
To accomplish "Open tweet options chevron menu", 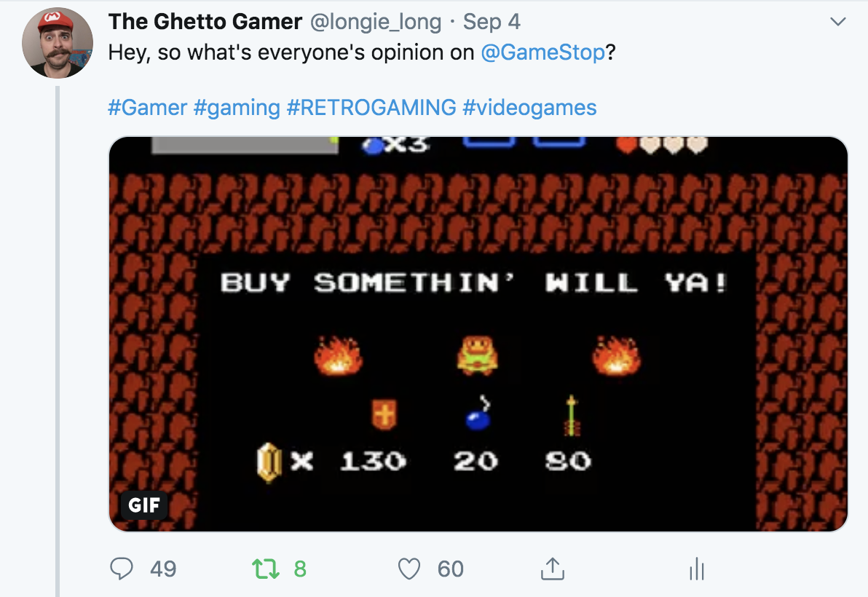I will [x=838, y=22].
